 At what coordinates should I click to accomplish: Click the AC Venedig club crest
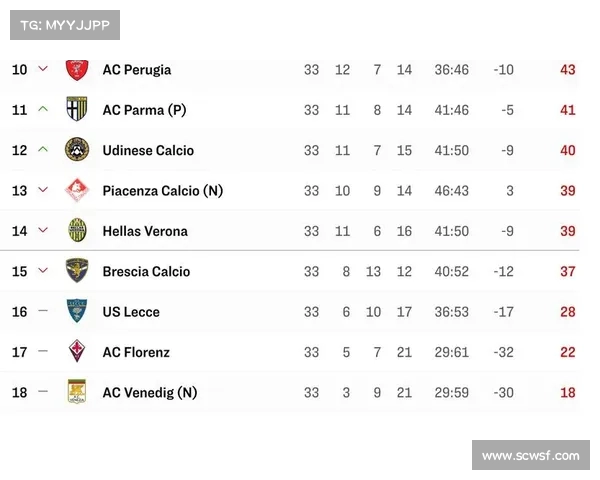[x=77, y=392]
